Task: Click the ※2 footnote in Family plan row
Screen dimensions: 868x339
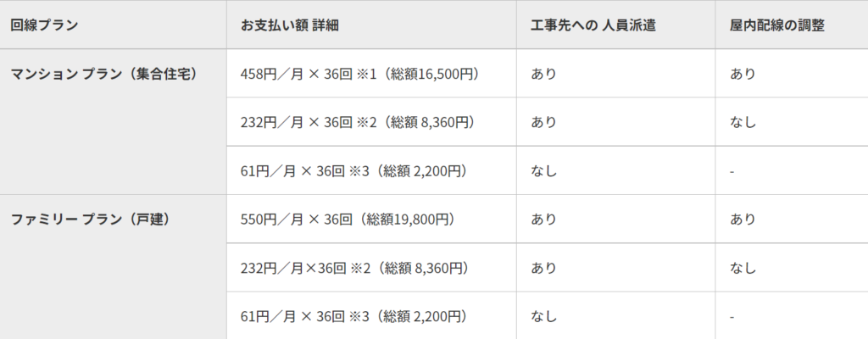Action: pos(361,268)
